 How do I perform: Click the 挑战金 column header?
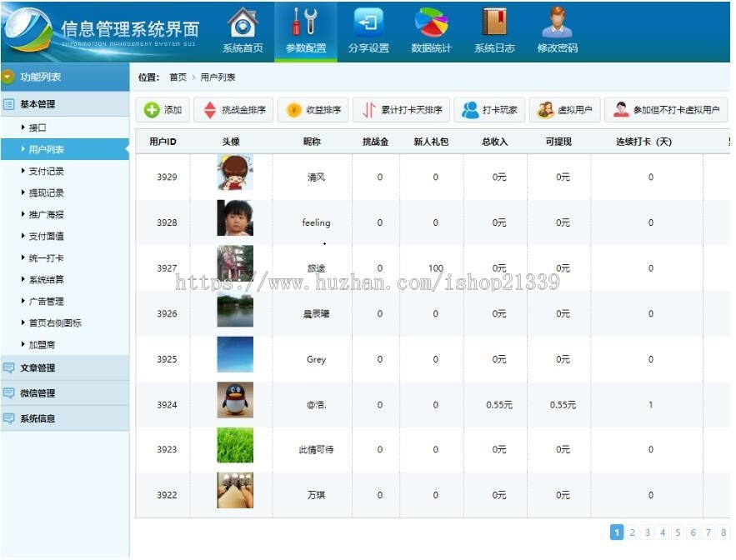pyautogui.click(x=376, y=142)
